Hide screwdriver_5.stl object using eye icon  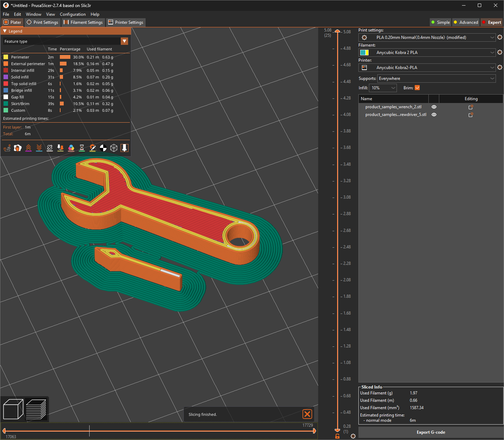pyautogui.click(x=434, y=115)
